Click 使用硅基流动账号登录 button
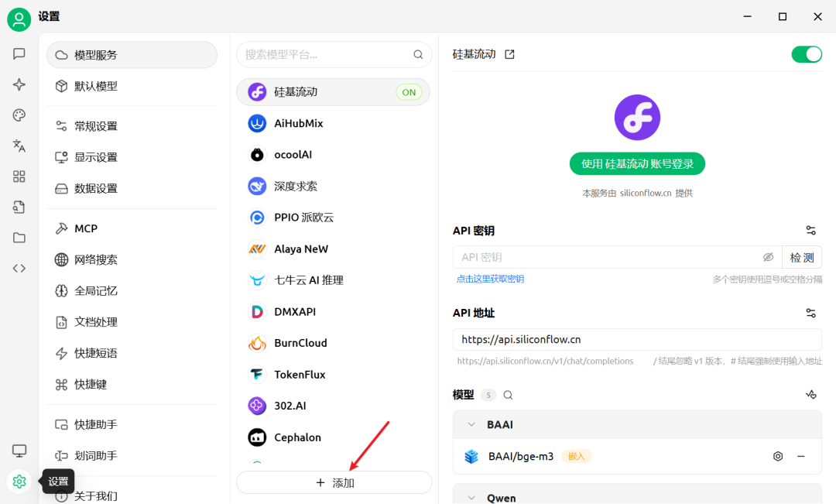 pos(637,163)
